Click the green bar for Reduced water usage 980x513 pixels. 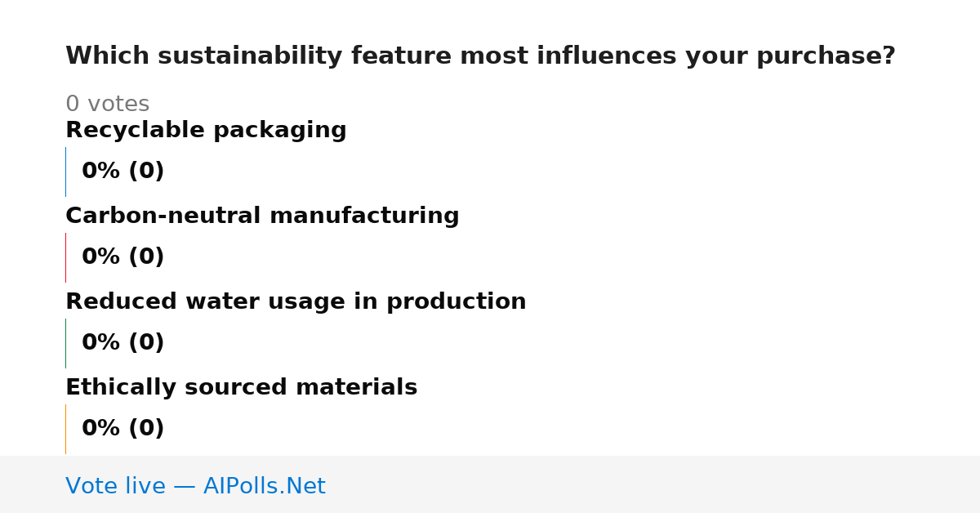[65, 343]
